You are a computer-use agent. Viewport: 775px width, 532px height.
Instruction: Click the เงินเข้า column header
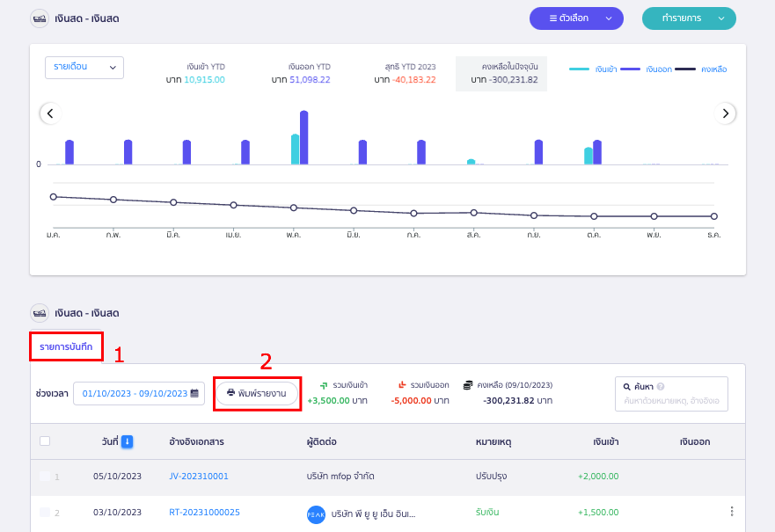606,441
